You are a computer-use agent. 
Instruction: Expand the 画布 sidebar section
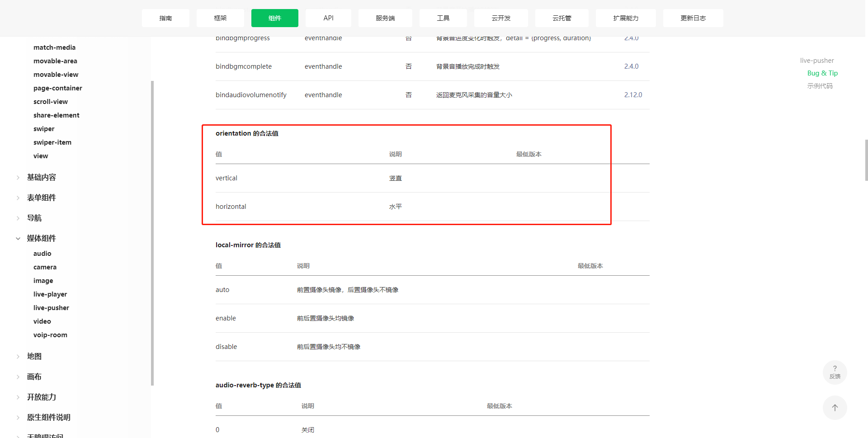point(34,377)
